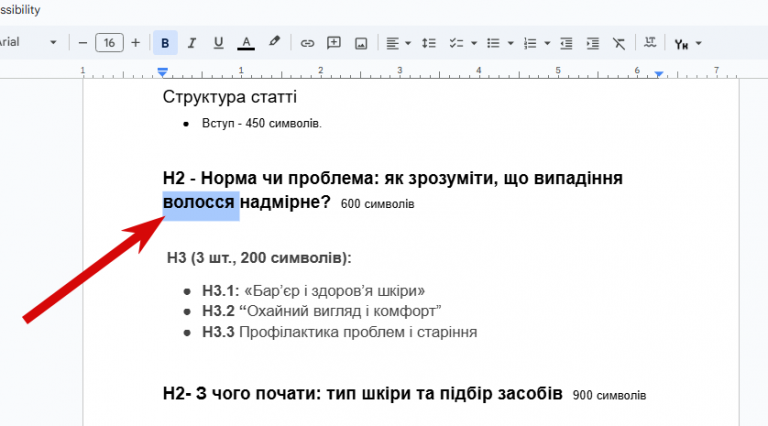Insert a link with the chain icon
768x426 pixels.
[307, 44]
